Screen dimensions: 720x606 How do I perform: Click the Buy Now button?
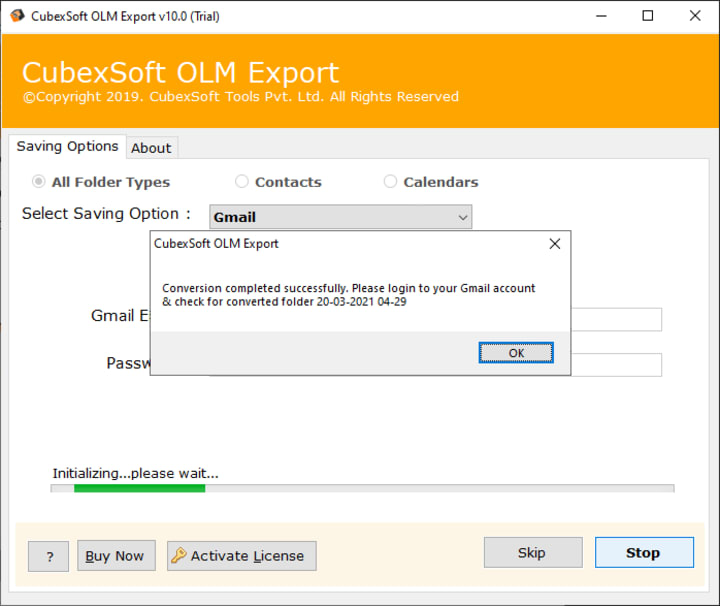(116, 556)
